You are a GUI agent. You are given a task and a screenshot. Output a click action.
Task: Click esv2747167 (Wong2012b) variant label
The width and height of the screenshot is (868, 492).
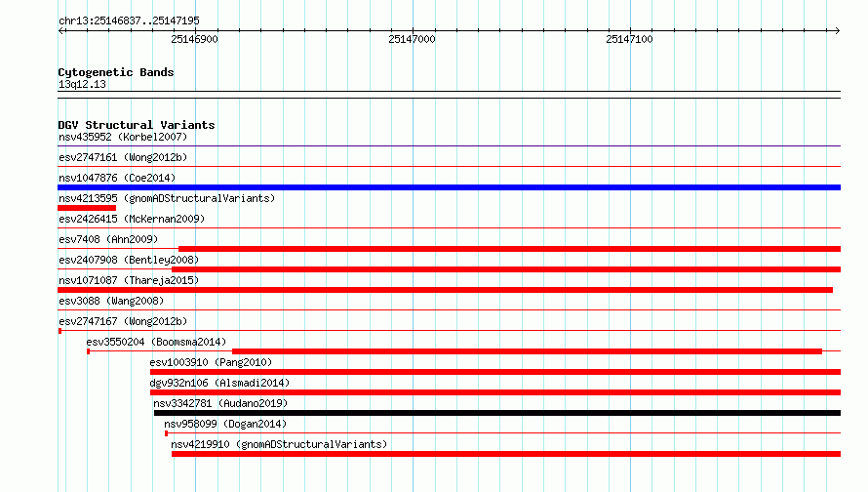123,321
